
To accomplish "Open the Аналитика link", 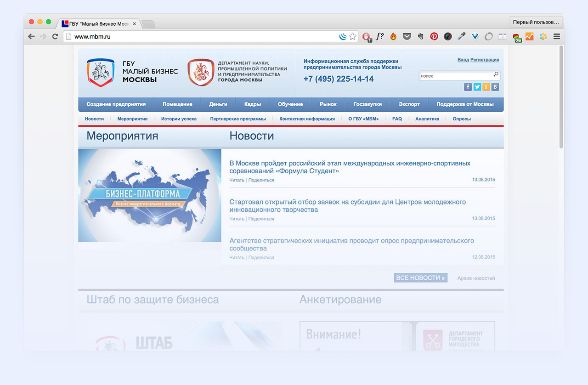I will (427, 119).
